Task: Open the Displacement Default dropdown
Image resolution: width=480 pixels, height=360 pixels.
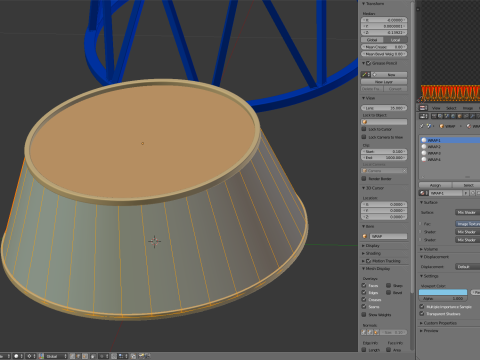Action: click(468, 267)
